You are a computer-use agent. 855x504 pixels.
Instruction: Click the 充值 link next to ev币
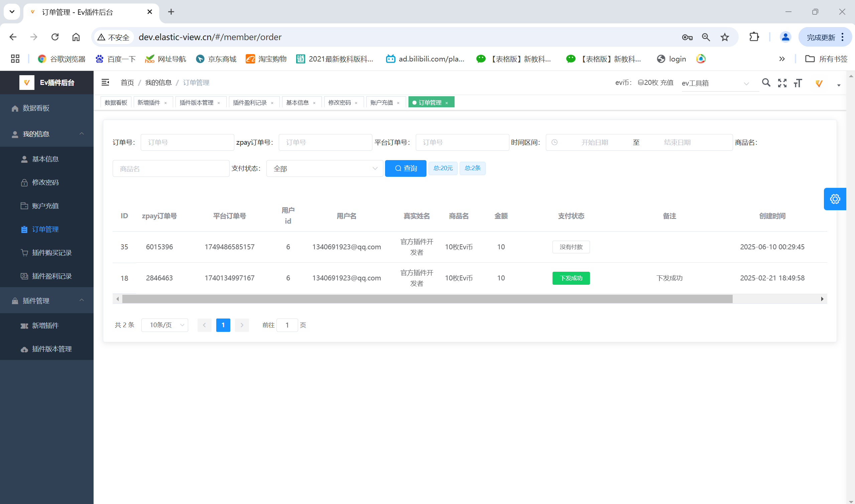click(x=666, y=83)
